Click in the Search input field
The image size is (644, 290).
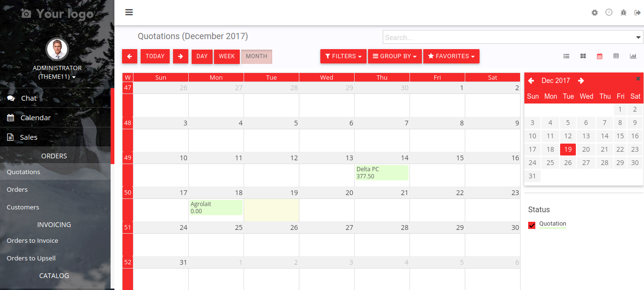click(x=509, y=37)
